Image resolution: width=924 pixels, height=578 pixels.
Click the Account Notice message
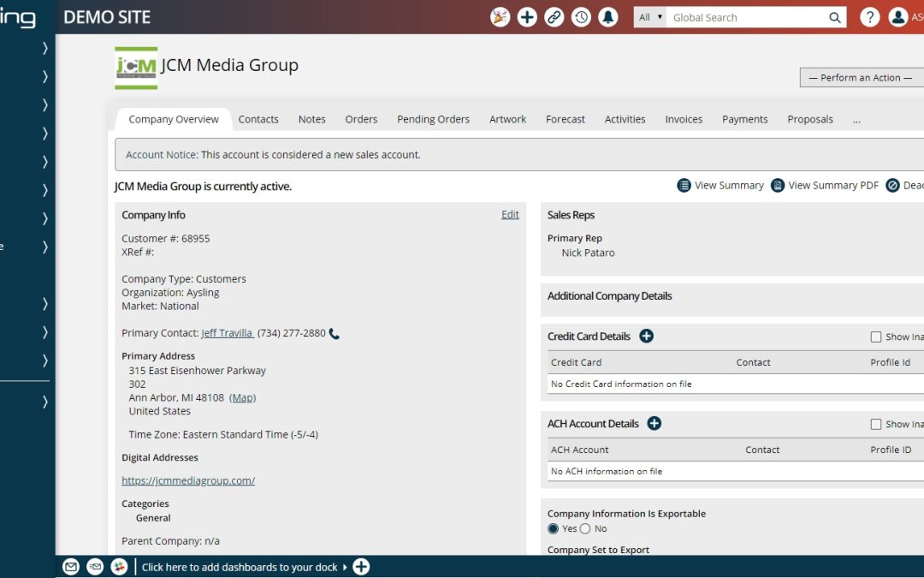point(273,154)
